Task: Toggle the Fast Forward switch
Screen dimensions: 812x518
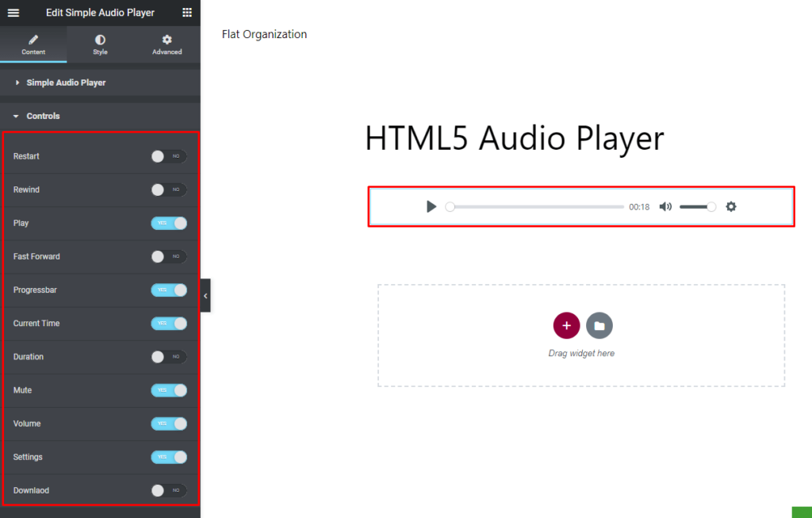Action: (x=168, y=256)
